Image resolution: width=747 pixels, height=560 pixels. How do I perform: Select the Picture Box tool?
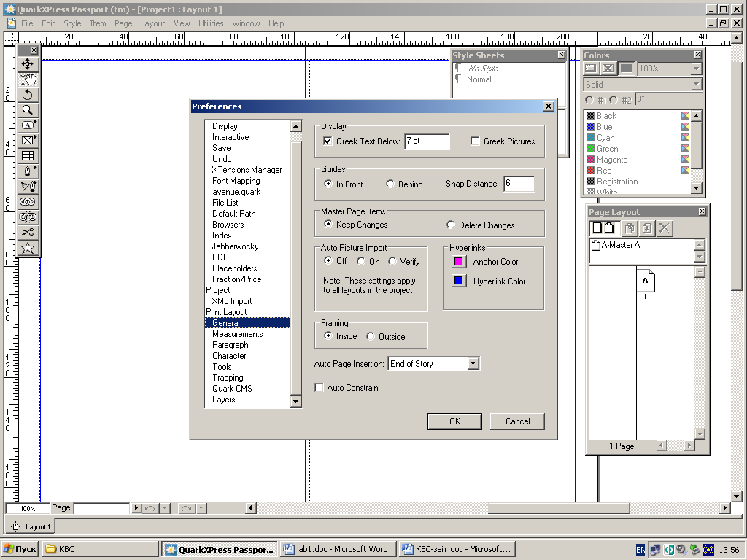(x=28, y=141)
